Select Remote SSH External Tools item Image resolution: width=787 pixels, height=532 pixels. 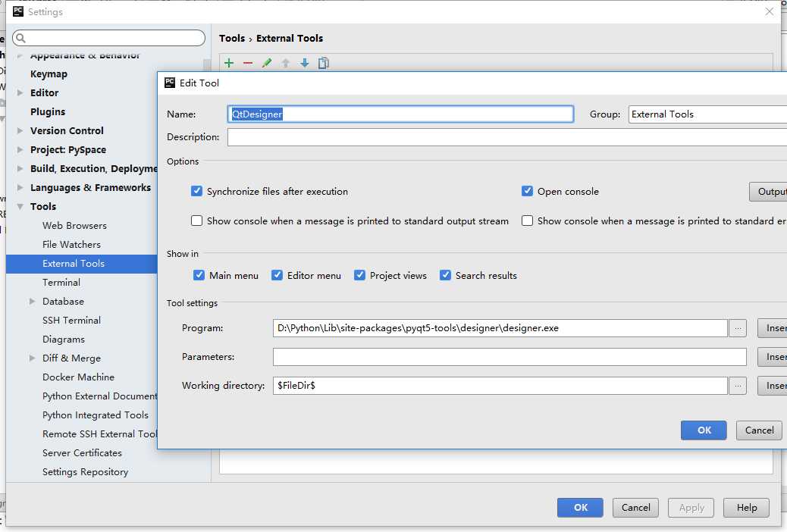(100, 434)
